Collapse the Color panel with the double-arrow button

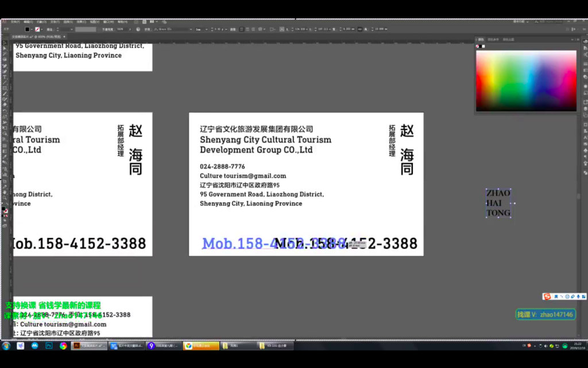pyautogui.click(x=572, y=40)
